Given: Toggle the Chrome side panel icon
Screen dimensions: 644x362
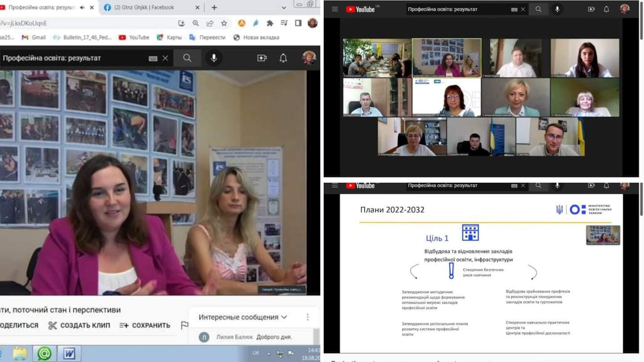Looking at the screenshot, I should click(298, 23).
